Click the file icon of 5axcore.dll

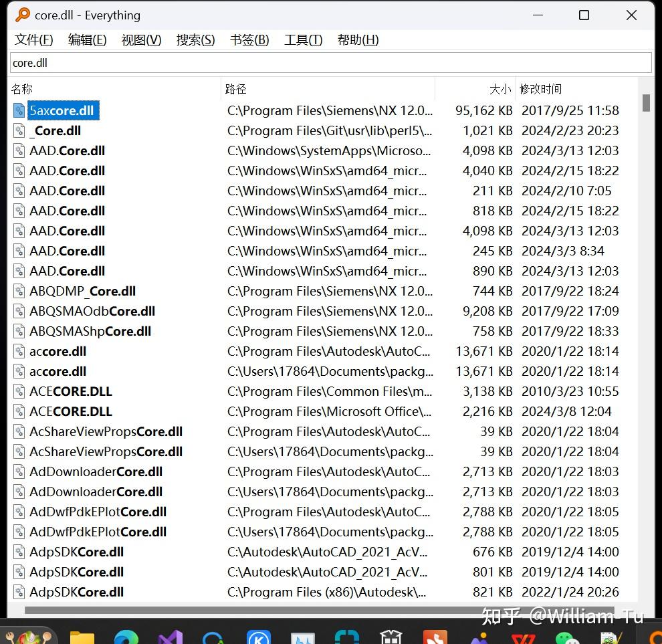click(x=19, y=110)
